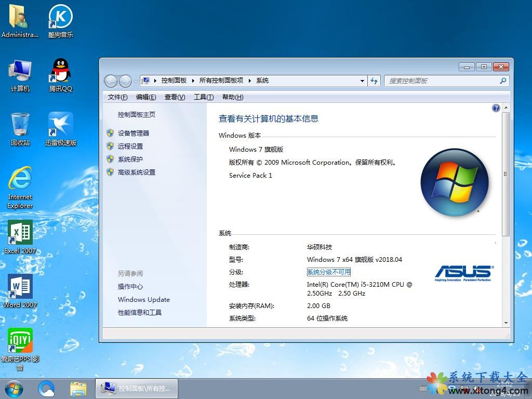Click the 安装内存(RAM): label
The image size is (532, 399).
pyautogui.click(x=251, y=305)
